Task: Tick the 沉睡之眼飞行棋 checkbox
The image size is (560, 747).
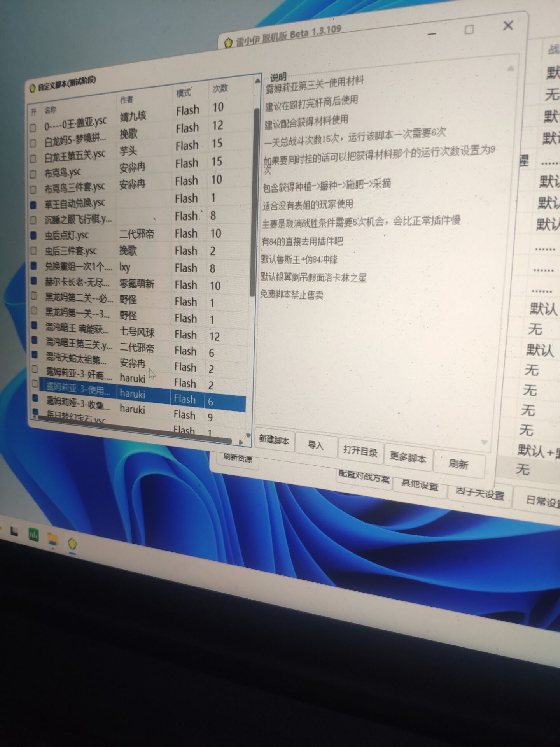Action: tap(33, 220)
